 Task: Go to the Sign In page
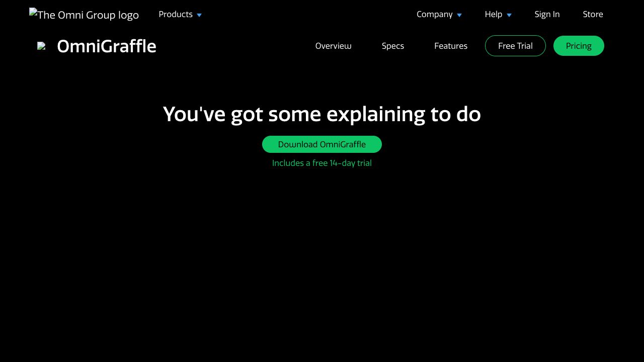tap(547, 15)
